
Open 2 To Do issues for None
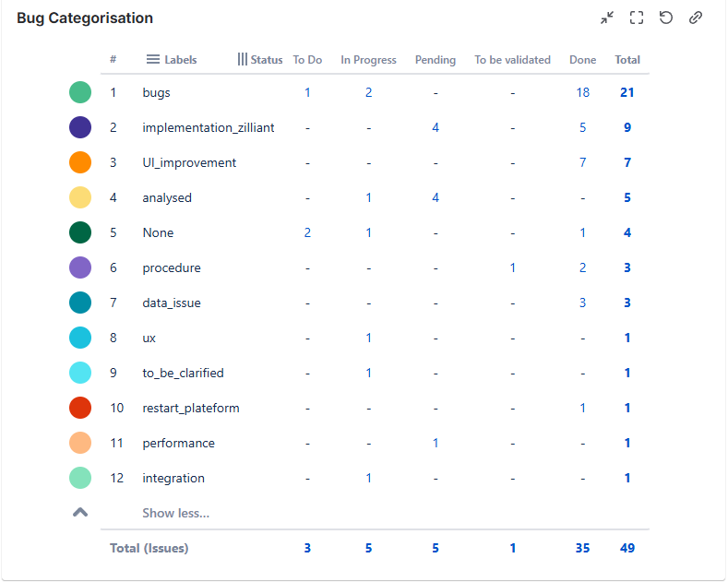click(x=307, y=232)
